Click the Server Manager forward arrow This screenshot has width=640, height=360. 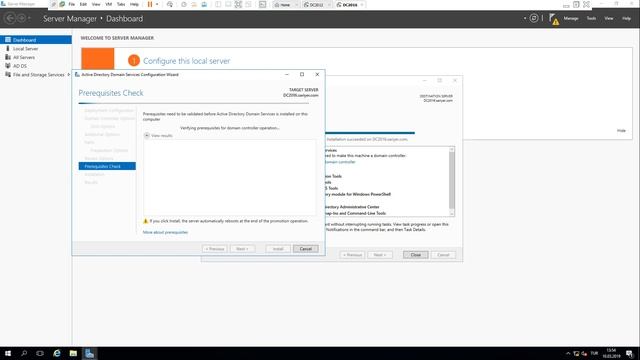pos(21,18)
